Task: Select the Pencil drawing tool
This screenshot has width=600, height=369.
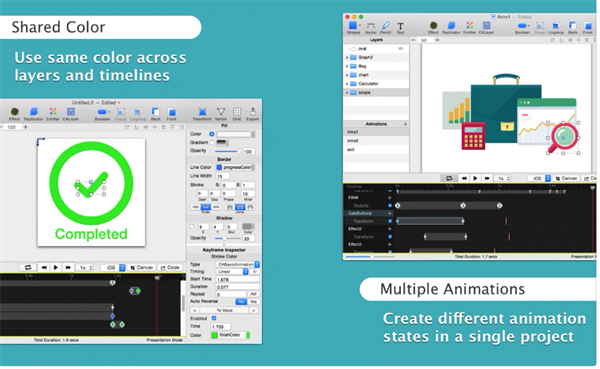Action: [386, 26]
